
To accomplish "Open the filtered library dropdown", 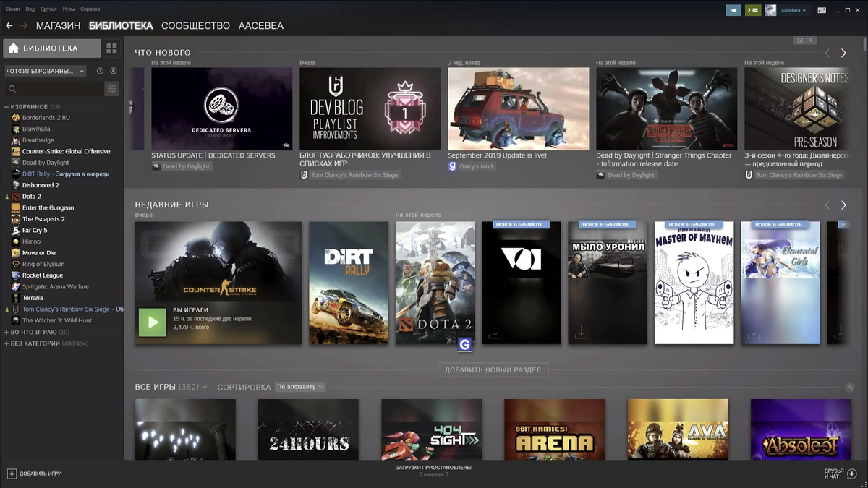I will tap(45, 71).
